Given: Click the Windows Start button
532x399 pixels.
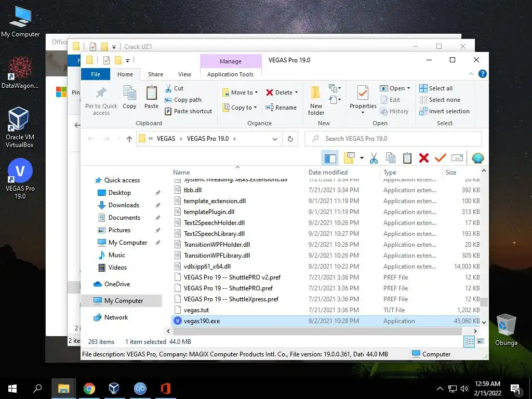Looking at the screenshot, I should (12, 389).
